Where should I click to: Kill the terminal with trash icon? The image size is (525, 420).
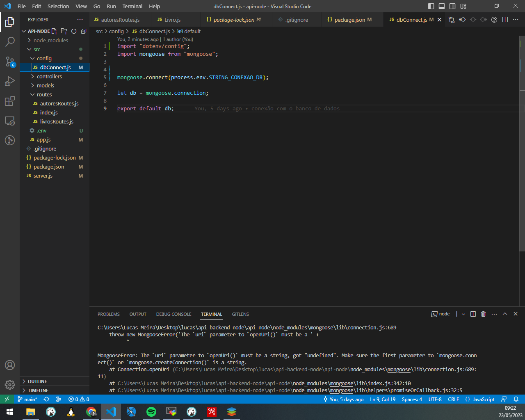coord(484,314)
